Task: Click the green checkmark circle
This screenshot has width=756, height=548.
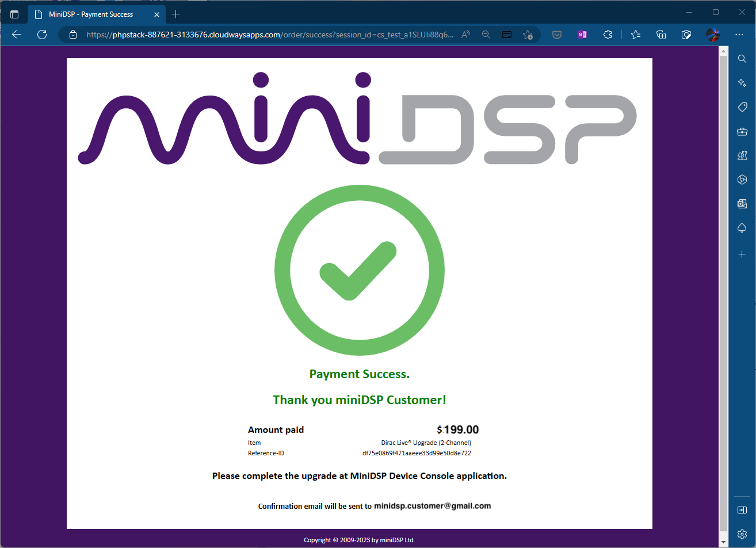Action: click(360, 271)
